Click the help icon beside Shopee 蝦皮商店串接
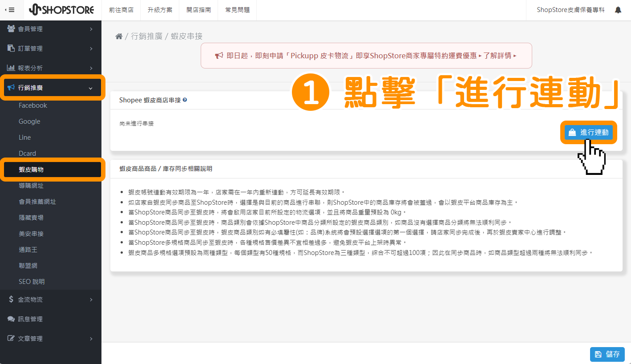 [x=185, y=100]
